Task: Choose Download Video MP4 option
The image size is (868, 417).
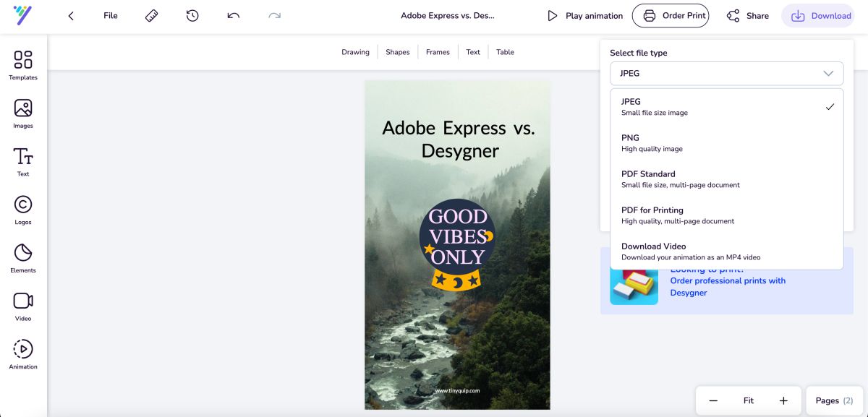Action: (x=726, y=252)
